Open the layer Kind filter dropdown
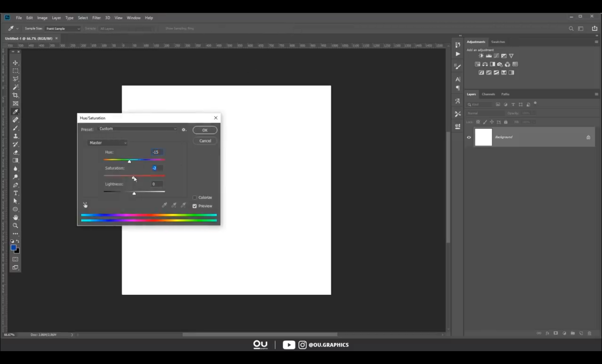602x364 pixels. pyautogui.click(x=479, y=104)
